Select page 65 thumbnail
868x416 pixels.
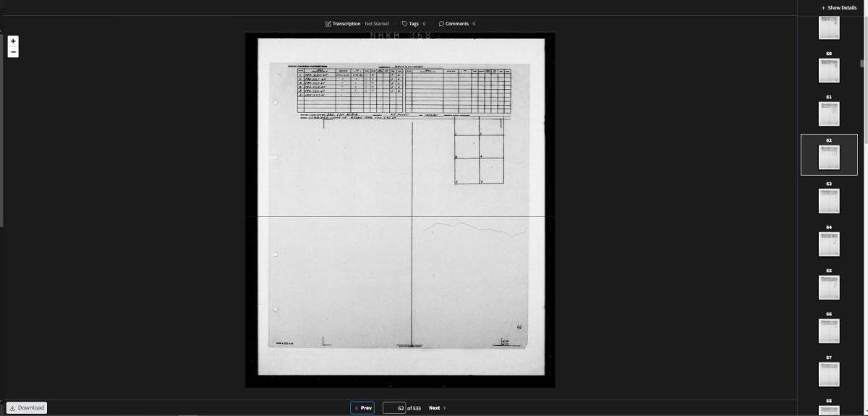[x=828, y=287]
